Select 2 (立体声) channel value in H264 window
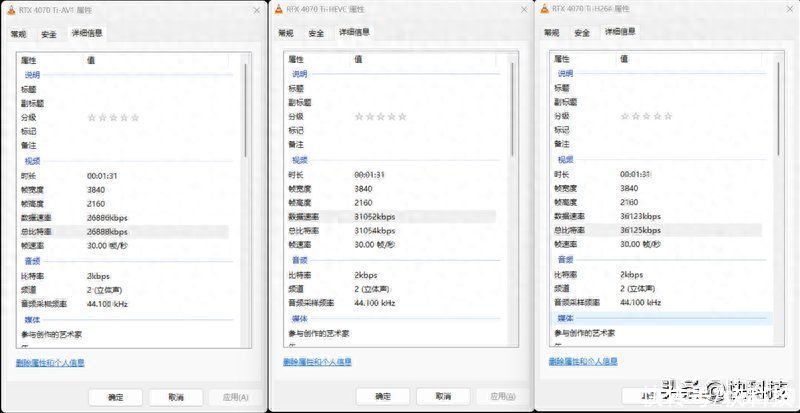This screenshot has width=800, height=413. tap(638, 288)
